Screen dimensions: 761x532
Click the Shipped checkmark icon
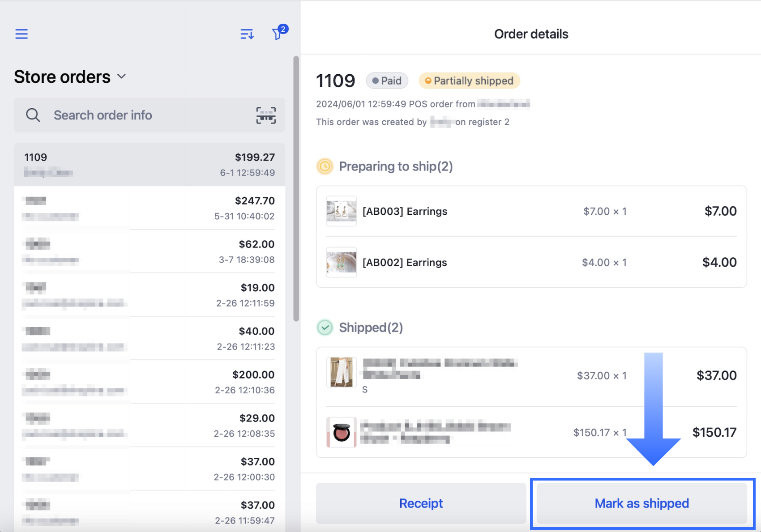pyautogui.click(x=325, y=328)
